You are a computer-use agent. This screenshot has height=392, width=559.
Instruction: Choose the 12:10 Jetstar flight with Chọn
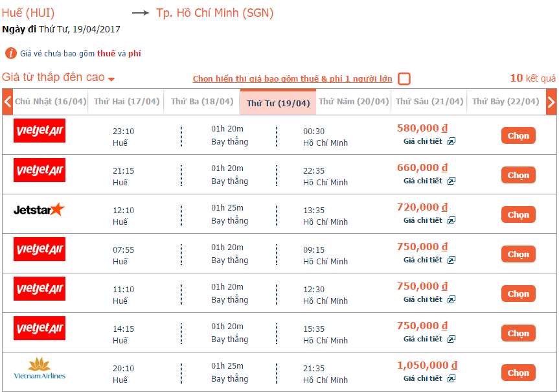coord(518,214)
